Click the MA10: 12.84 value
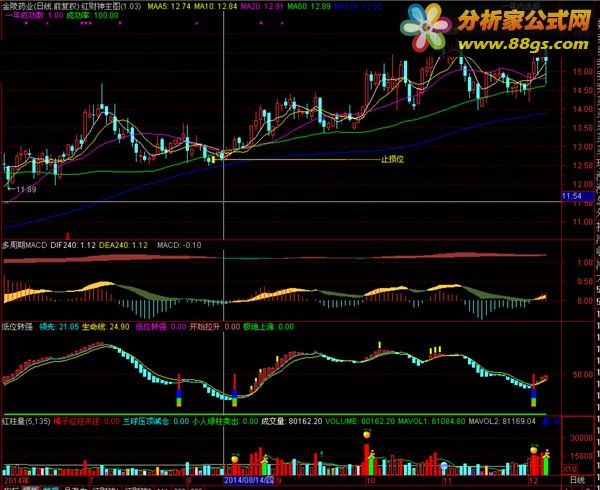The image size is (600, 490). (x=216, y=6)
